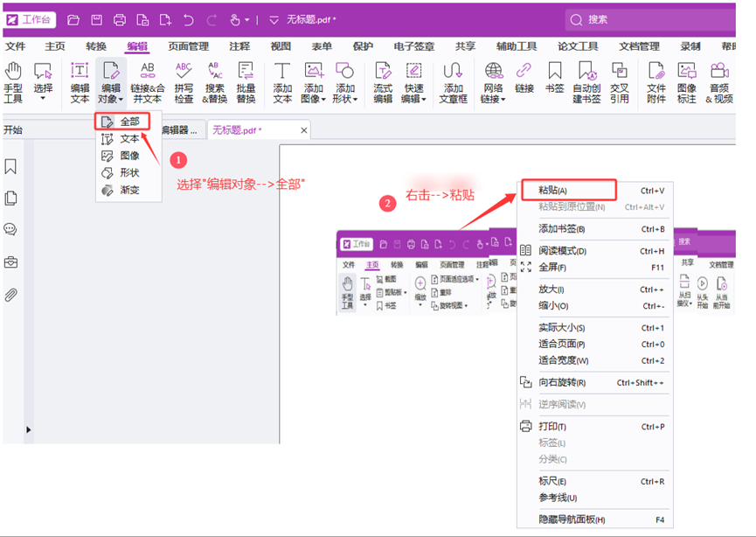
Task: Click the 工作台 workbench button
Action: [31, 19]
